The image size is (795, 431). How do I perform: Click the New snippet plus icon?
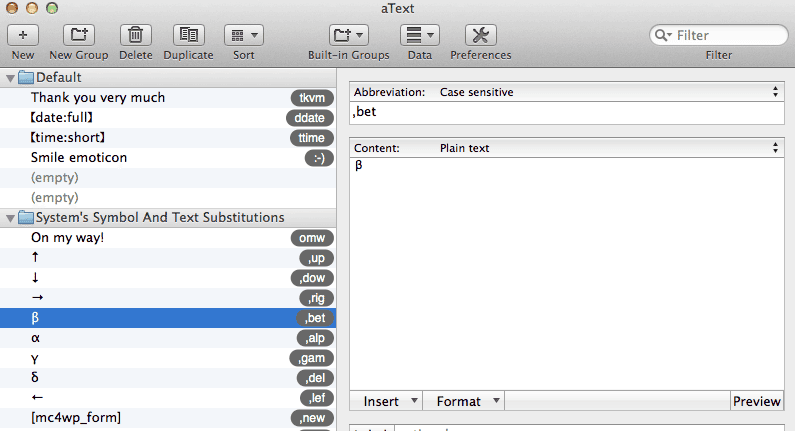point(23,35)
